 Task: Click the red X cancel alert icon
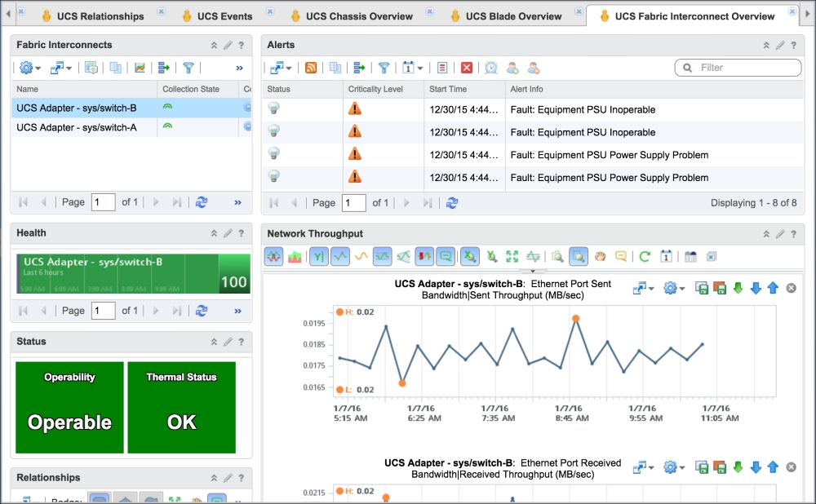[467, 68]
